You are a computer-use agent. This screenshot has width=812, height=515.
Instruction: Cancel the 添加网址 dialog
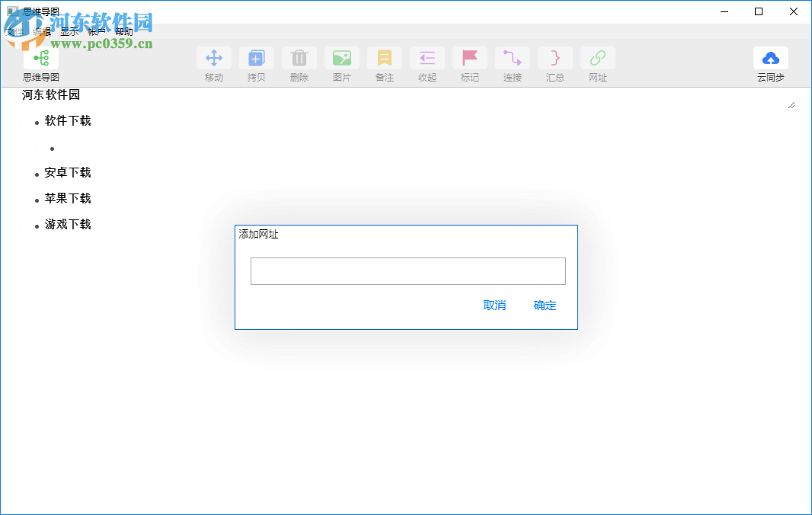tap(495, 305)
